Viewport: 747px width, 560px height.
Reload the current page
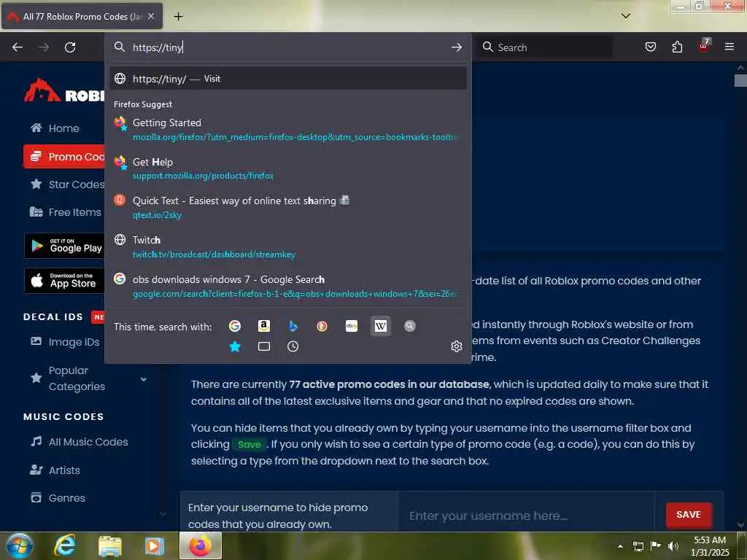tap(70, 47)
